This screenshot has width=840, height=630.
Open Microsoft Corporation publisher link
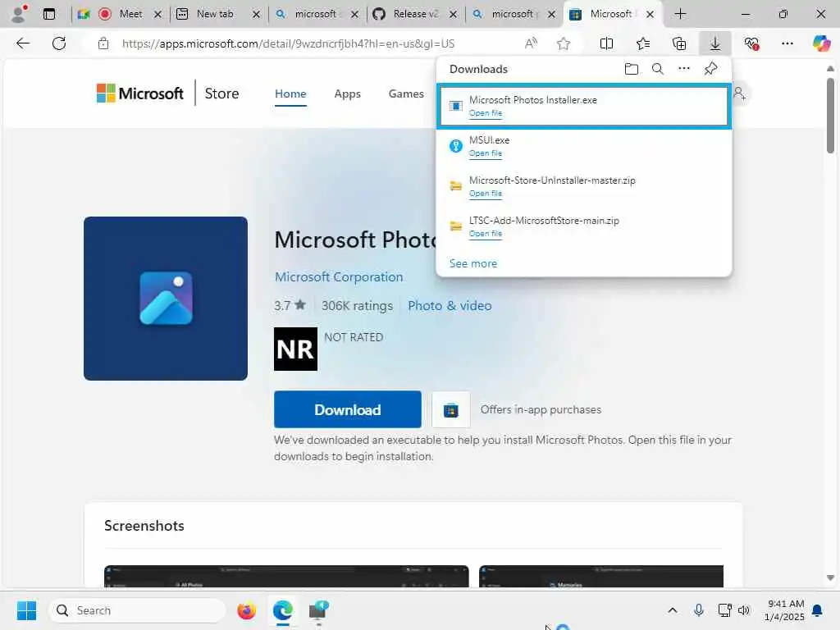[339, 277]
